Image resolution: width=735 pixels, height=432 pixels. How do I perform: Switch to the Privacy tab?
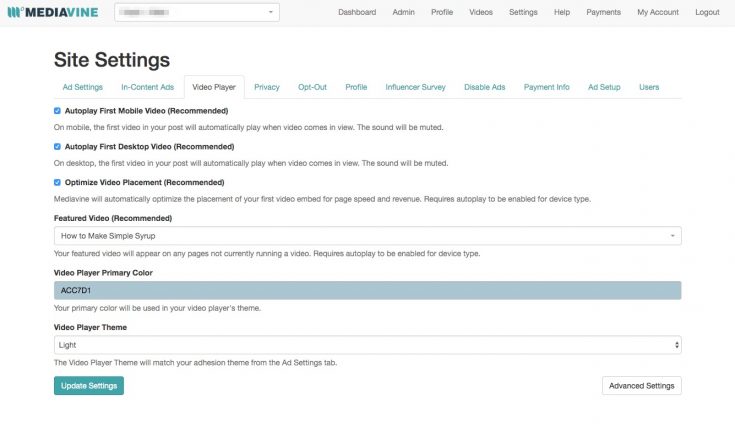267,87
